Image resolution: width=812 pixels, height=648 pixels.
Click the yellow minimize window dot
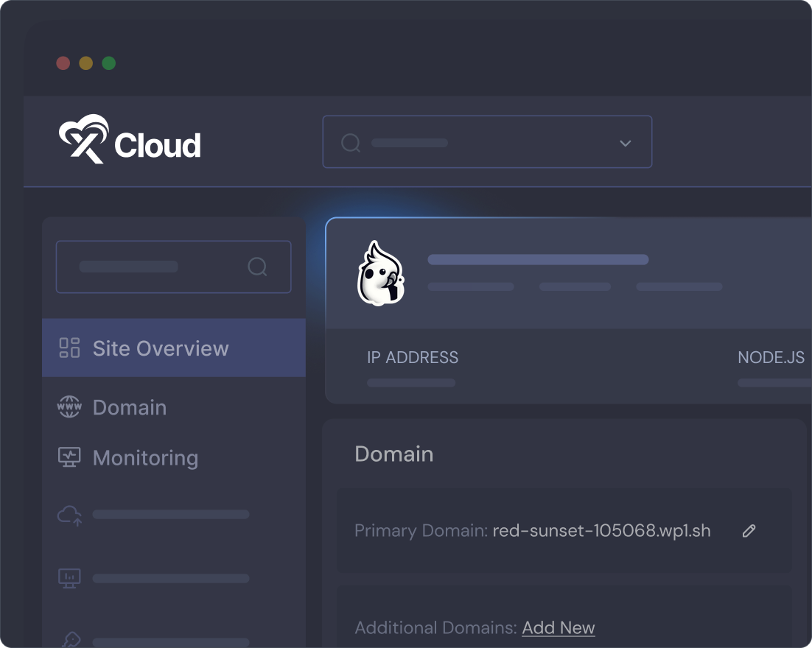click(86, 63)
